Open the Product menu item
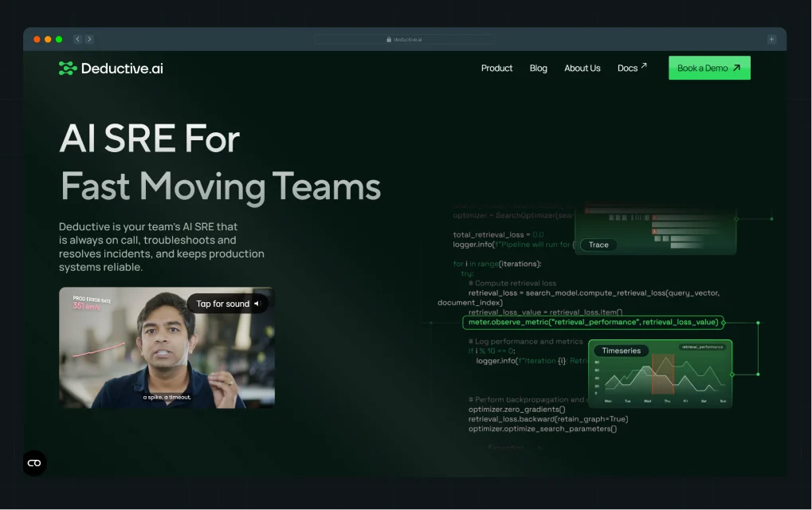 click(496, 69)
